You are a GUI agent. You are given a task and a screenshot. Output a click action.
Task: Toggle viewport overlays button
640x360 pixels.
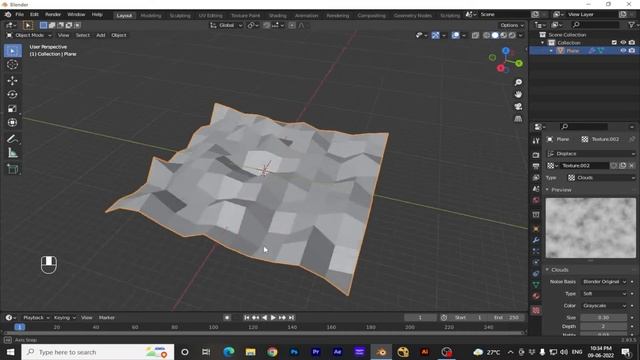coord(455,36)
